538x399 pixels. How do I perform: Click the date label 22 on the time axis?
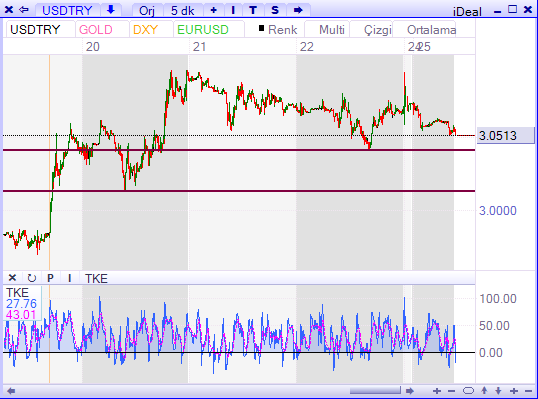(x=307, y=47)
